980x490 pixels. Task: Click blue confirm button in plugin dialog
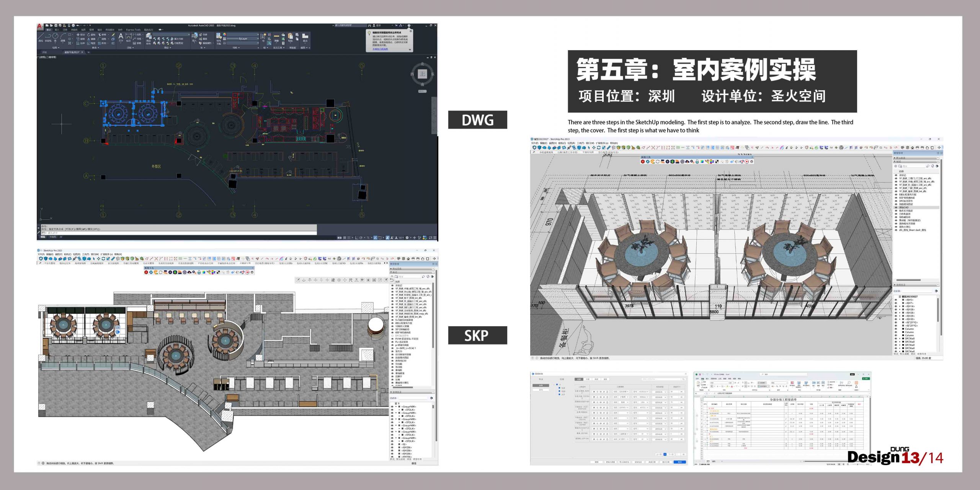point(680,462)
